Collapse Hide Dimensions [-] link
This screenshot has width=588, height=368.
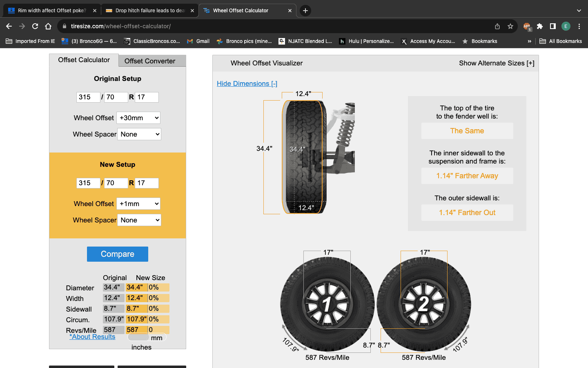(x=247, y=83)
